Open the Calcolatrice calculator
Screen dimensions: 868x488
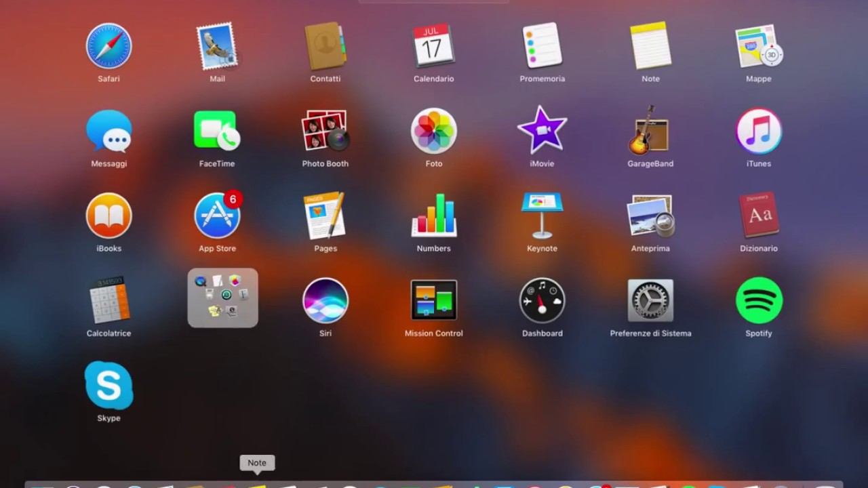(108, 300)
